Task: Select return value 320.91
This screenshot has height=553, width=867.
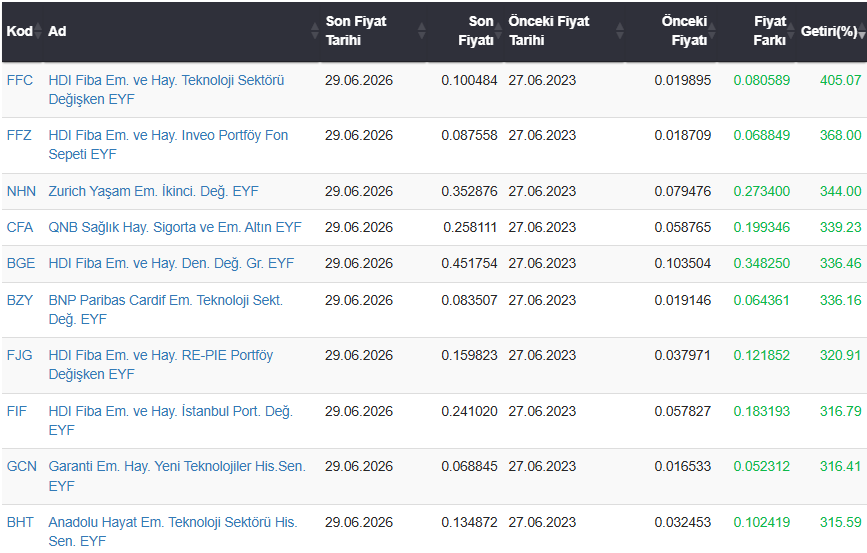Action: pyautogui.click(x=840, y=355)
